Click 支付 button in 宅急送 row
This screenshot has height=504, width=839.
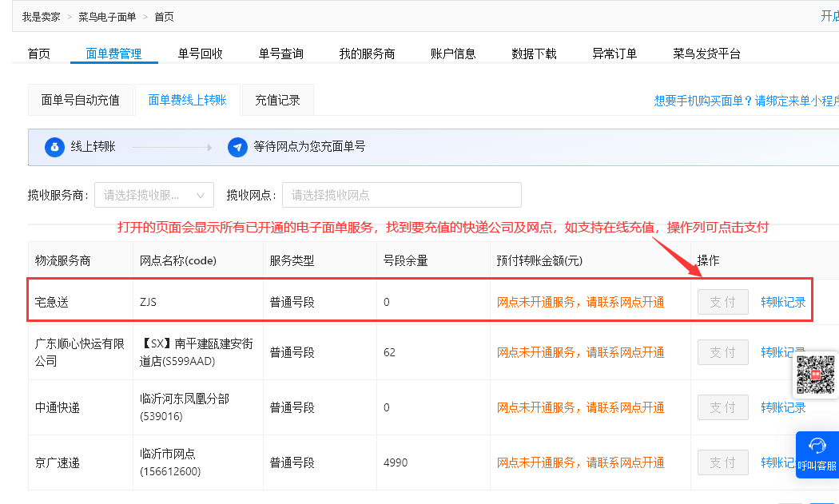pos(723,302)
